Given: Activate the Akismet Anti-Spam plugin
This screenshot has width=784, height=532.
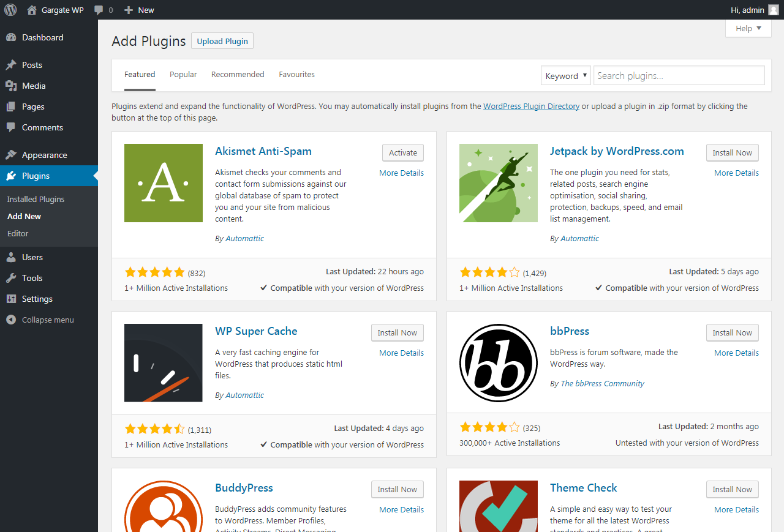Looking at the screenshot, I should tap(403, 153).
